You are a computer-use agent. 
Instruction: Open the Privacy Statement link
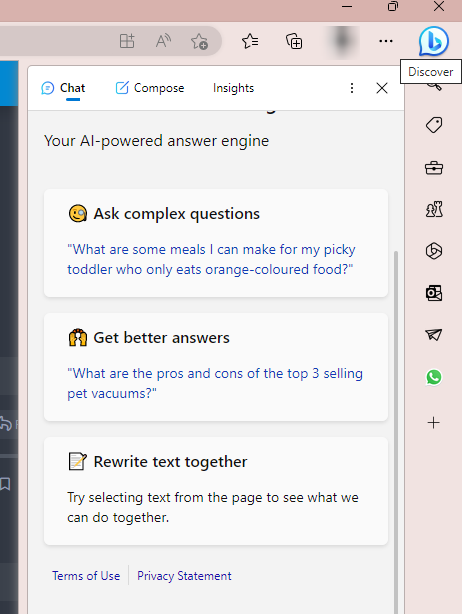(x=184, y=576)
